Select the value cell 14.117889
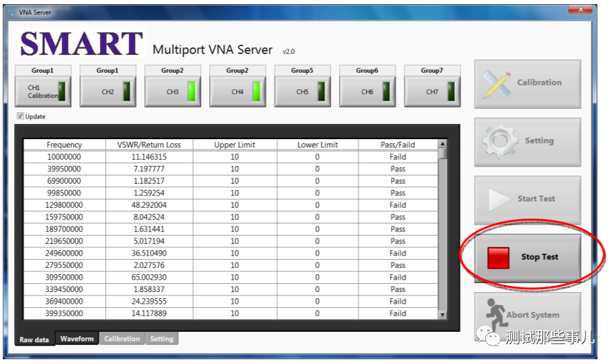This screenshot has width=615, height=364. pyautogui.click(x=149, y=313)
